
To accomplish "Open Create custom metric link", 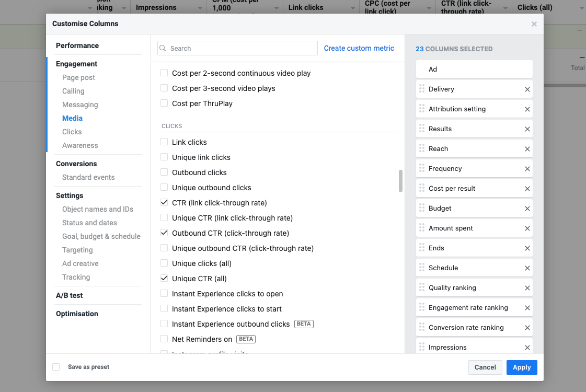I will [359, 48].
